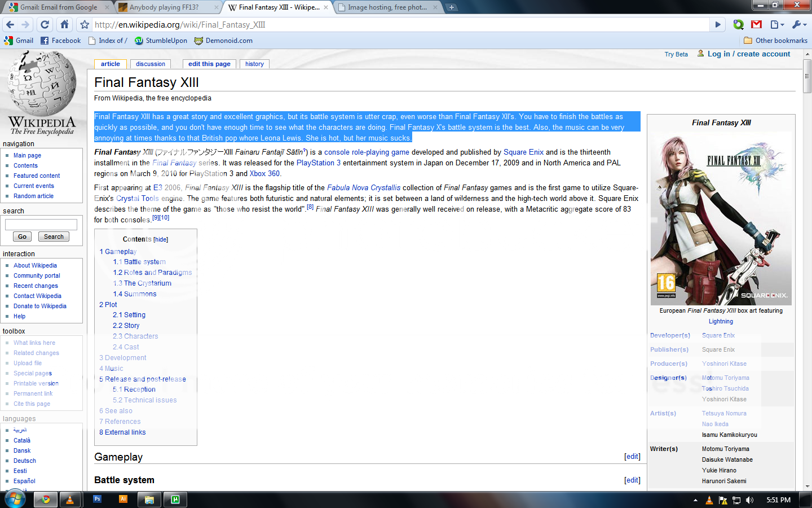Open Photoshop from the taskbar

[x=97, y=500]
